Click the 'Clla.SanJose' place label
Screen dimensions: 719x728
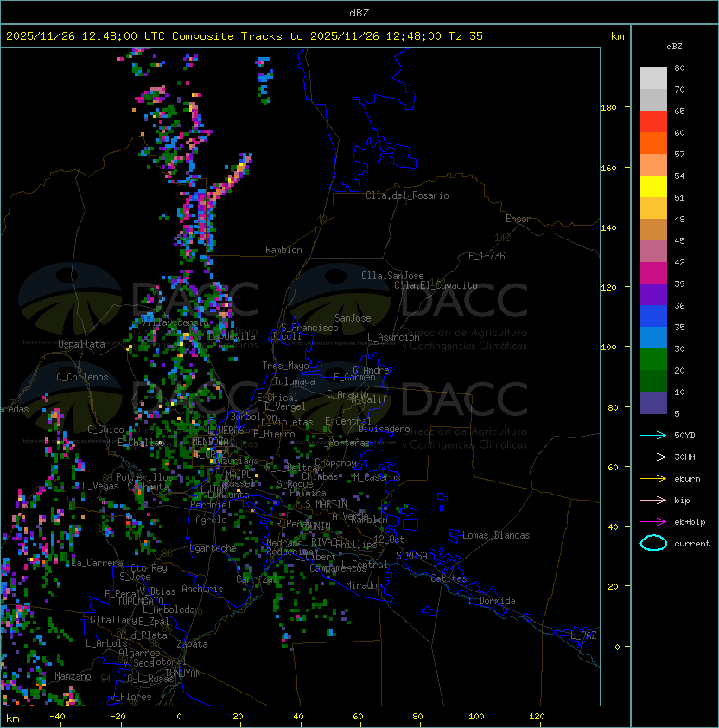[392, 276]
